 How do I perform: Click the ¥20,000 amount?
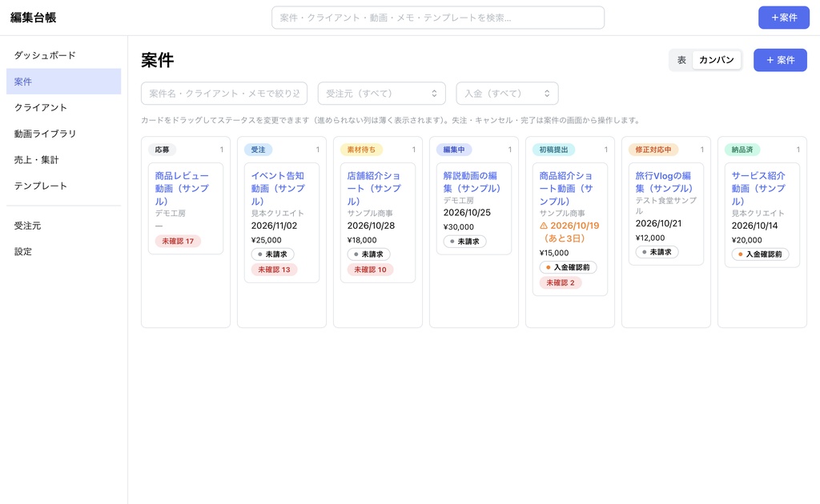coord(747,240)
